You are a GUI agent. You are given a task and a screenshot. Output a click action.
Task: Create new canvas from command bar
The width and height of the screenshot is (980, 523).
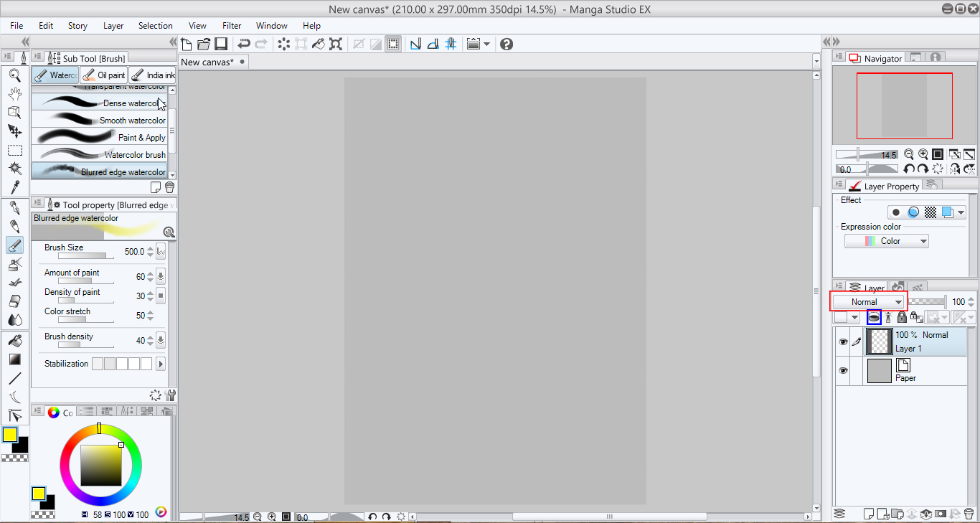(x=187, y=44)
